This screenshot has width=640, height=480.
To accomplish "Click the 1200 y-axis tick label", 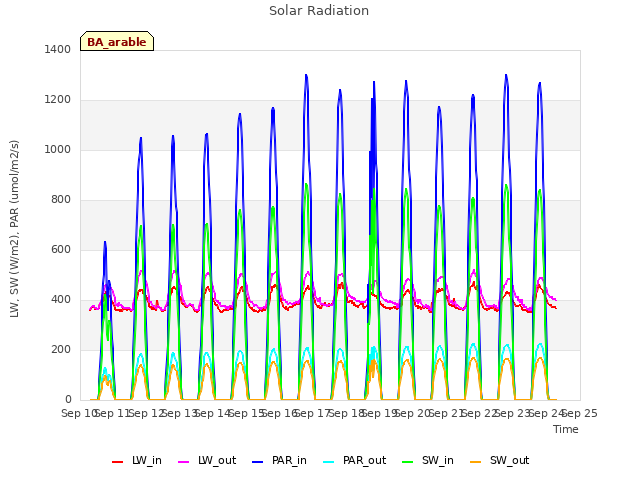I will [x=58, y=100].
